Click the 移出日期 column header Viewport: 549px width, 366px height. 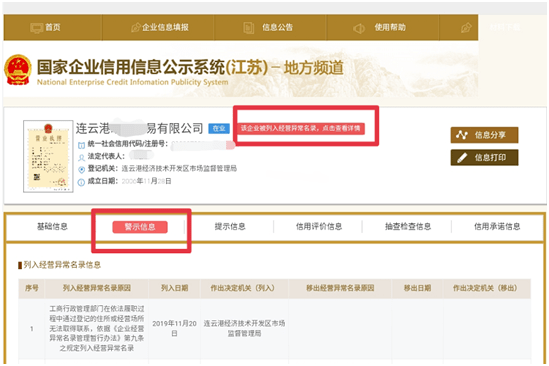tap(417, 288)
